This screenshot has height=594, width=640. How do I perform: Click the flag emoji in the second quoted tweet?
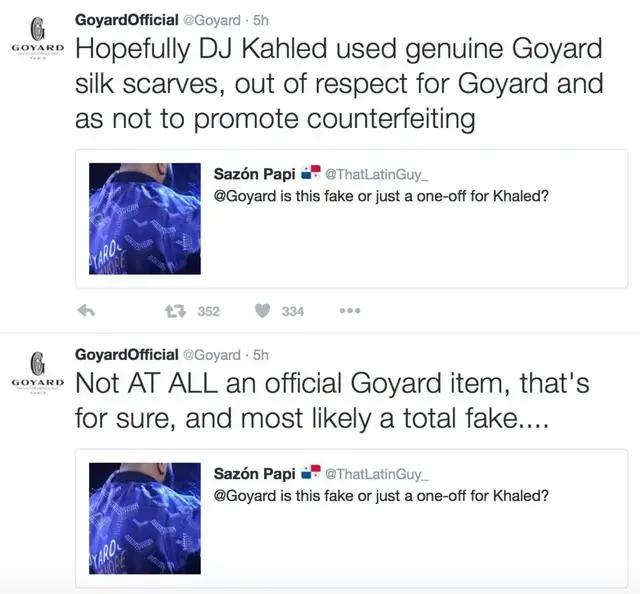point(310,473)
